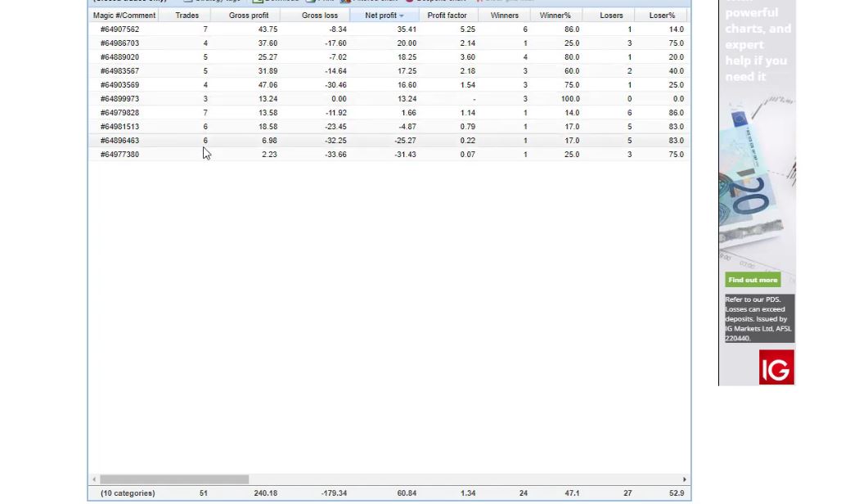Select the row for magic #64907562

119,29
